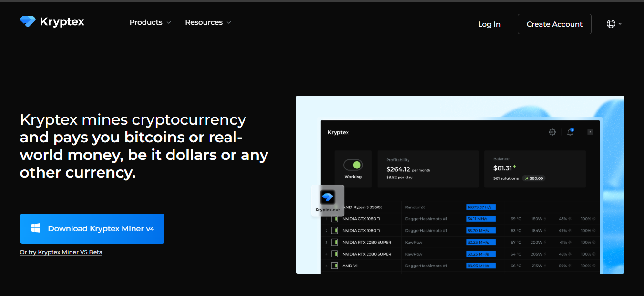Click the $8.52 per day text
The width and height of the screenshot is (644, 296).
click(x=399, y=178)
